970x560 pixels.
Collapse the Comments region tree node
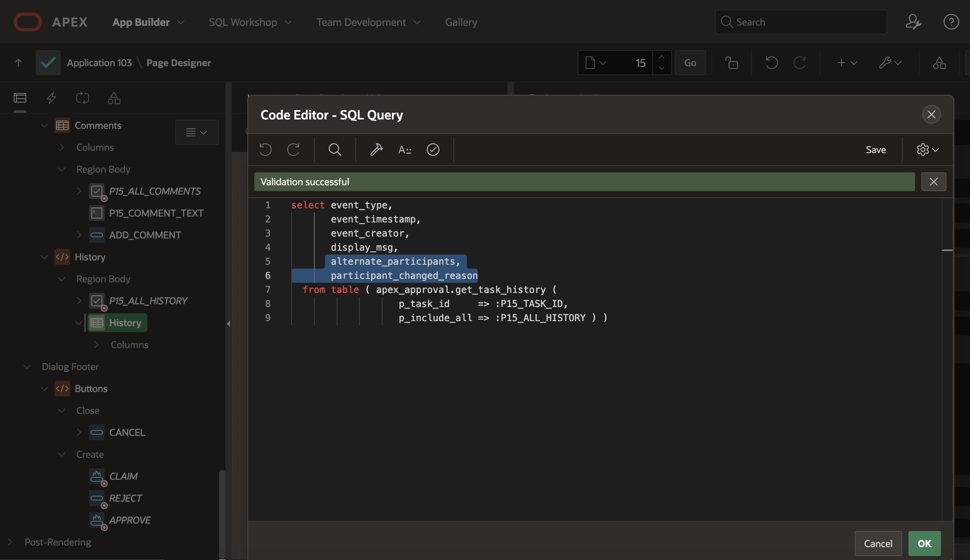(x=44, y=126)
